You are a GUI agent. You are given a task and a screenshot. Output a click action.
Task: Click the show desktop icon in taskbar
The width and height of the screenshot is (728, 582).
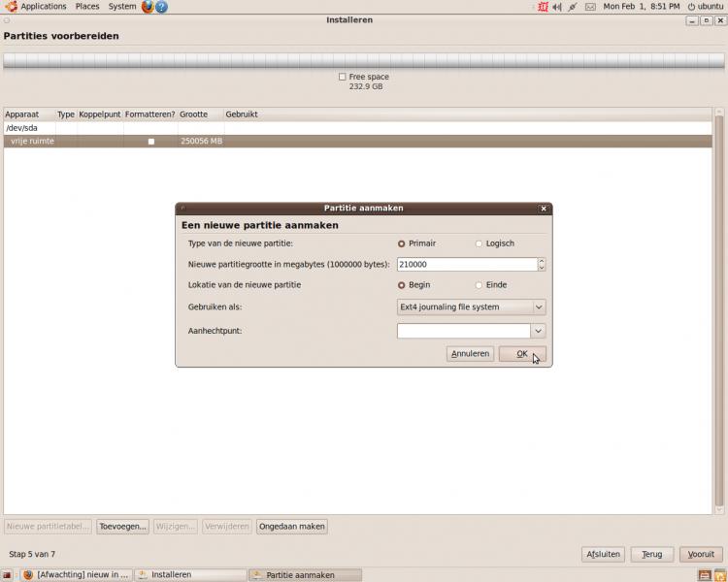(x=8, y=574)
